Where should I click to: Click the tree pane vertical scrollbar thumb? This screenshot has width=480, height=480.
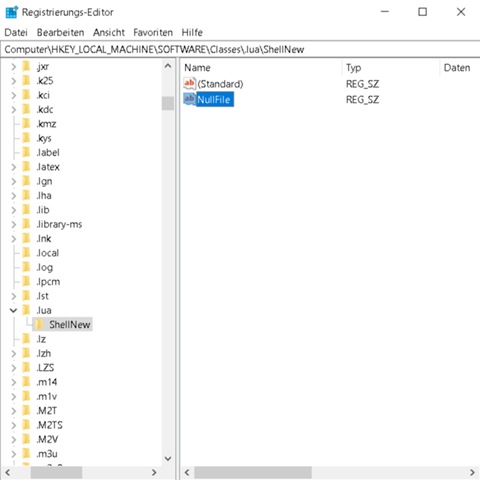(x=168, y=103)
